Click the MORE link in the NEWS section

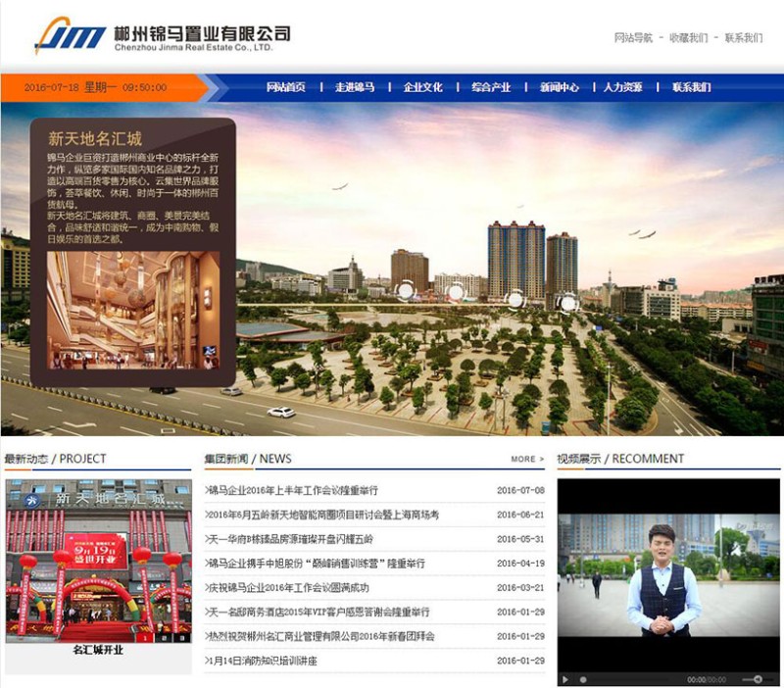pyautogui.click(x=524, y=458)
